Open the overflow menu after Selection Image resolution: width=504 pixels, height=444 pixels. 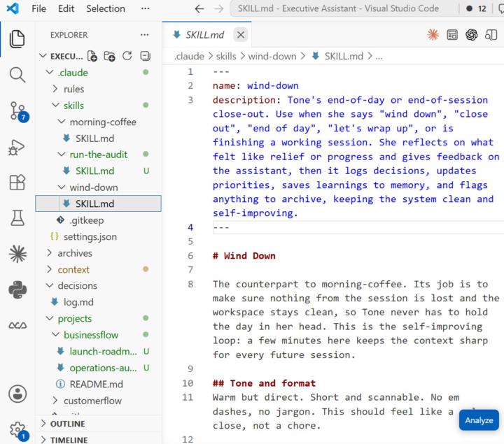[x=146, y=8]
